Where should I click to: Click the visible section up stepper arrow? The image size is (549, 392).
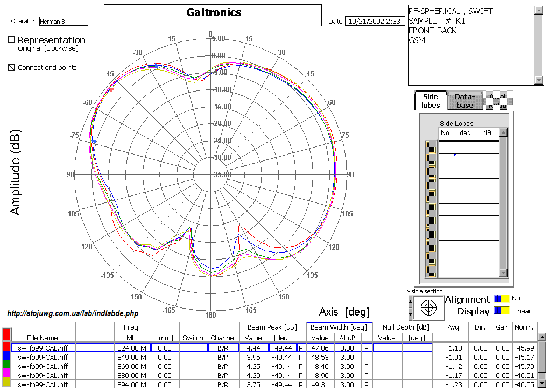[410, 302]
